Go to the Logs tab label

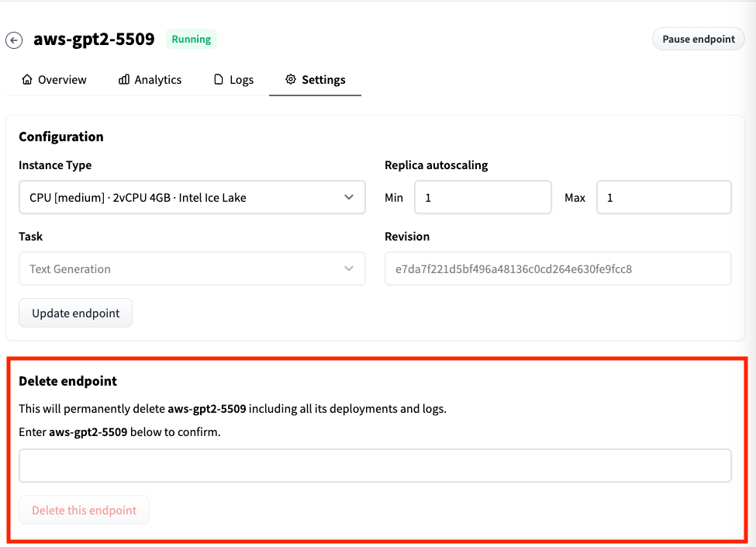pyautogui.click(x=241, y=80)
